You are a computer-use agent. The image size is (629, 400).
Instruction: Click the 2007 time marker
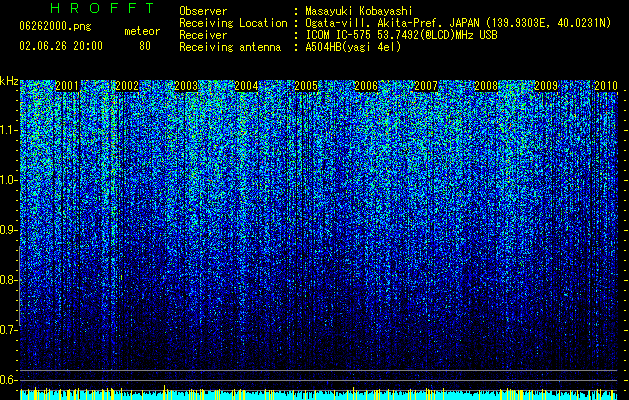[426, 86]
